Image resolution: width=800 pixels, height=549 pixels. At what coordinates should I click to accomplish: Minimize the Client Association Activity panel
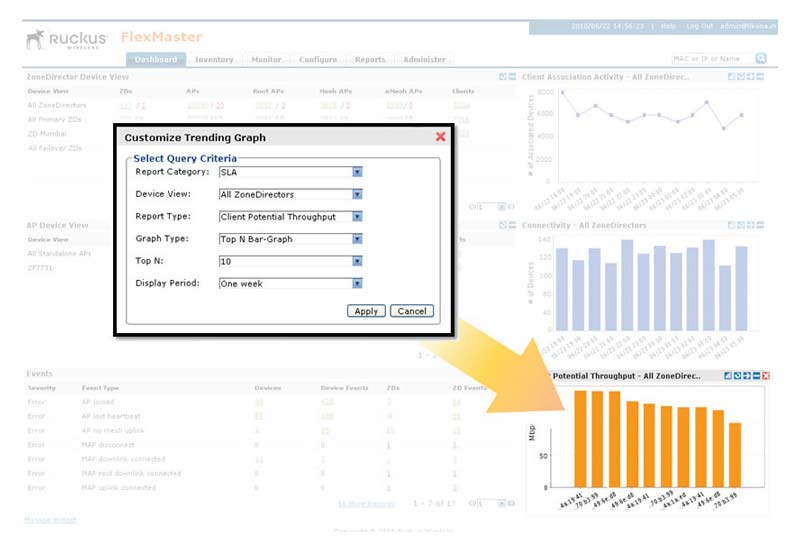tap(760, 77)
